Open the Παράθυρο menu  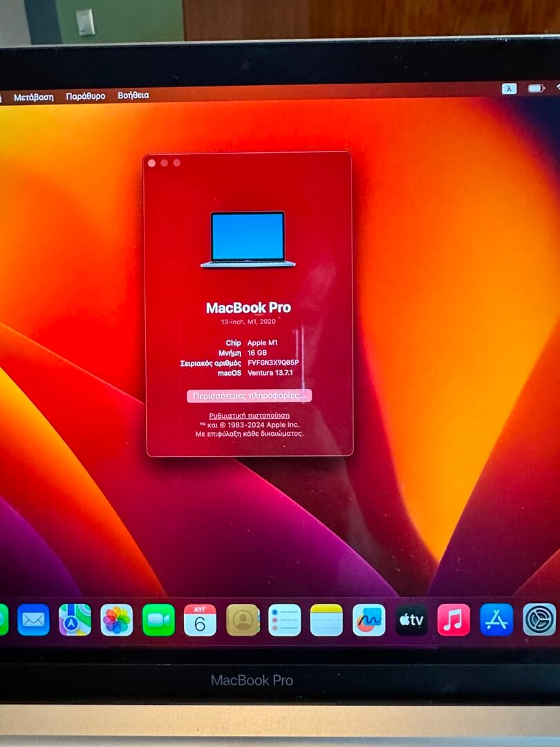(x=86, y=96)
